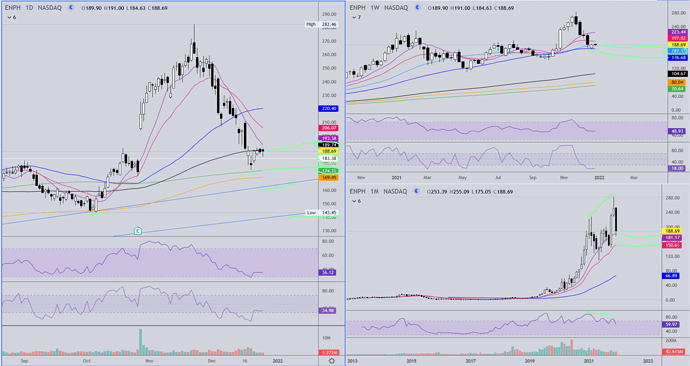Select the pink 197.92 label on weekly axis
The image size is (690, 366).
[x=678, y=38]
